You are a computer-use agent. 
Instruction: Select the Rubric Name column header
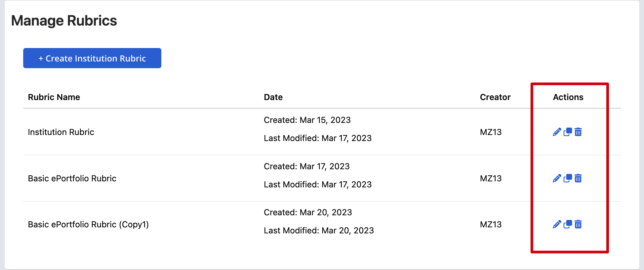[x=54, y=97]
